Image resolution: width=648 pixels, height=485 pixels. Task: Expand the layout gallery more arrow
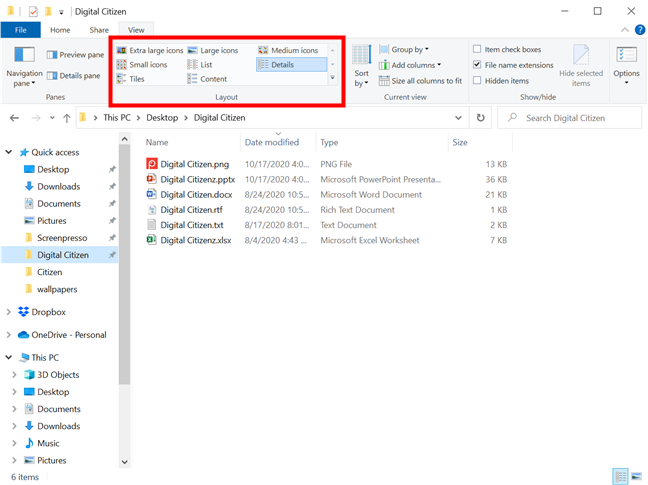332,78
